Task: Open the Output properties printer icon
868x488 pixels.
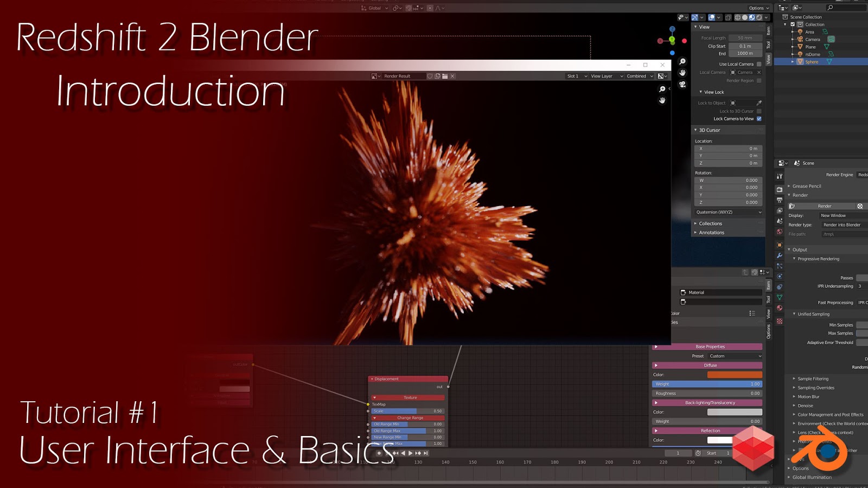Action: (x=780, y=200)
